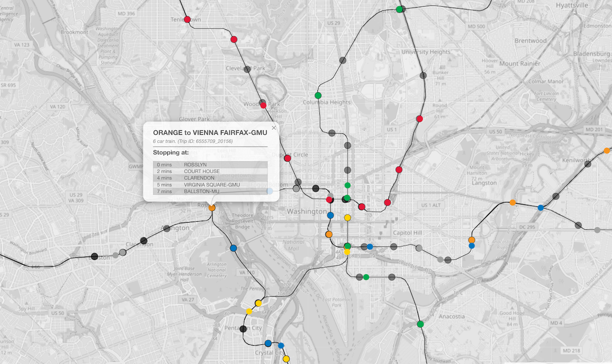Click the green train marker at Columbia Heights
This screenshot has height=364, width=612.
318,96
